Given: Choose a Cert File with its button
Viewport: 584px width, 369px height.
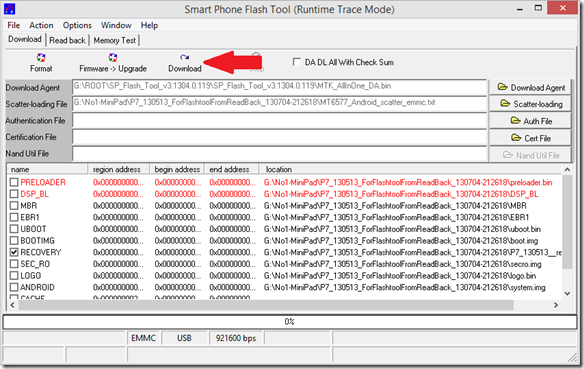Looking at the screenshot, I should [530, 138].
